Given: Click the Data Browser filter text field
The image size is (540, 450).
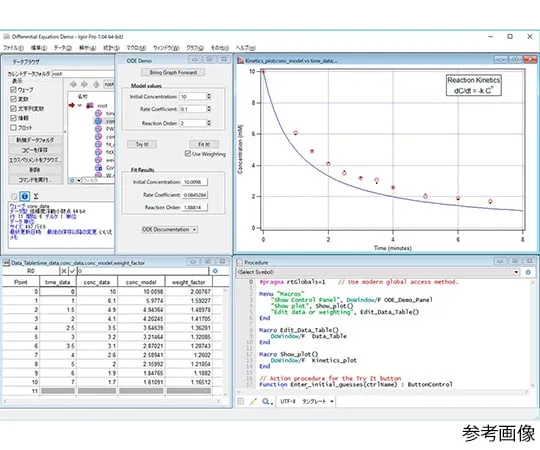Looking at the screenshot, I should pyautogui.click(x=98, y=180).
